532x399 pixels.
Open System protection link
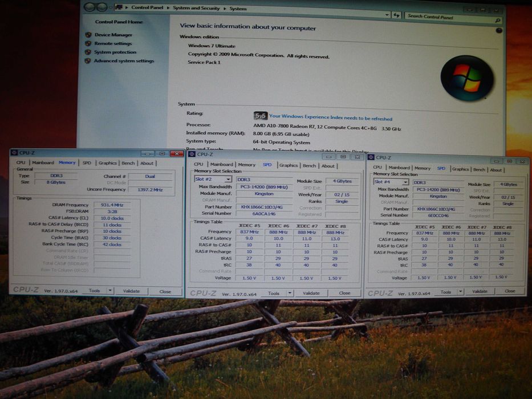(x=115, y=52)
